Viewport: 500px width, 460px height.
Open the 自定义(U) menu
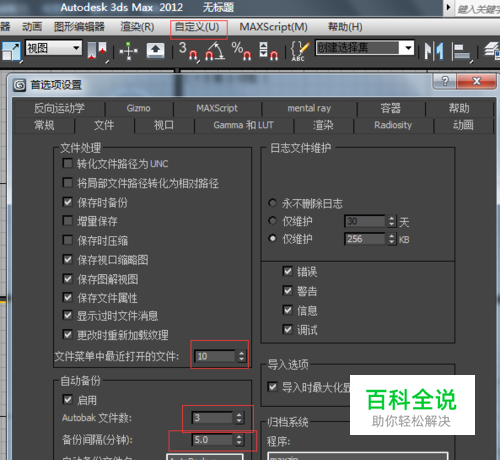(197, 27)
